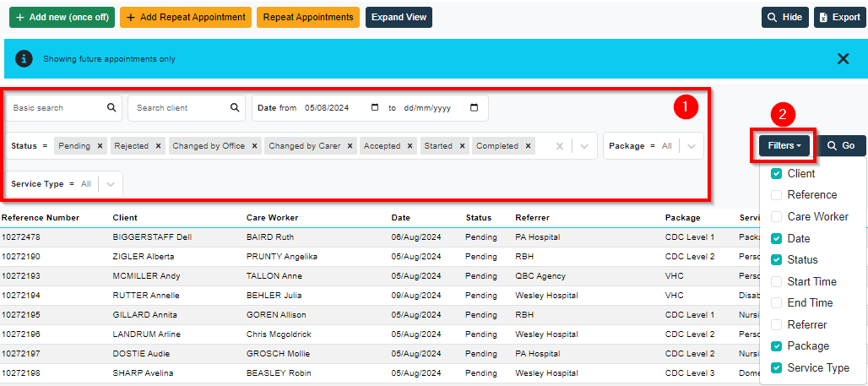
Task: Sort by Status column header
Action: coord(479,218)
